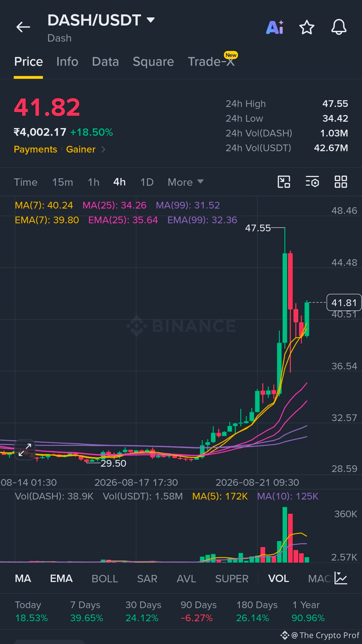
Task: Select the 4h chart interval
Action: tap(119, 182)
